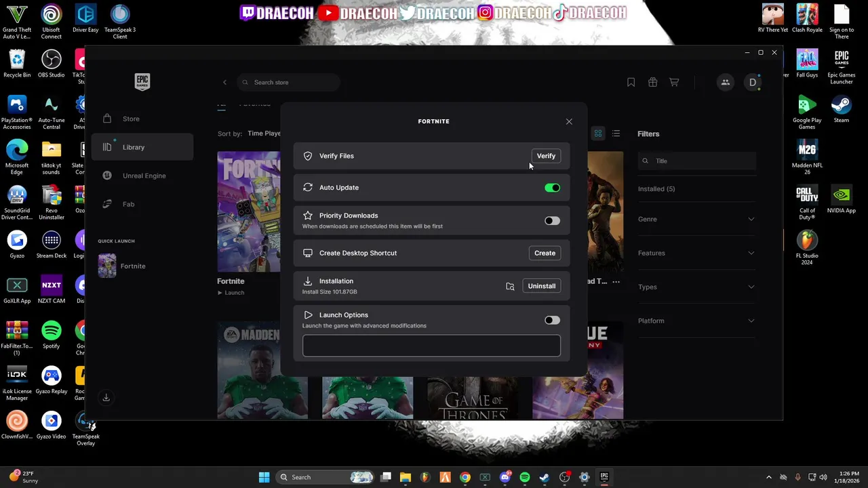Open the Store section in sidebar
The height and width of the screenshot is (488, 868).
click(x=142, y=119)
